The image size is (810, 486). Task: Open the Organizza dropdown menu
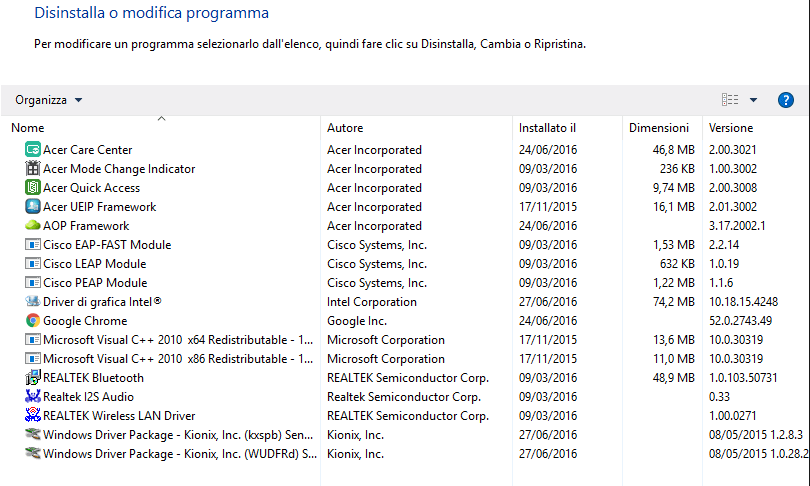pyautogui.click(x=49, y=100)
